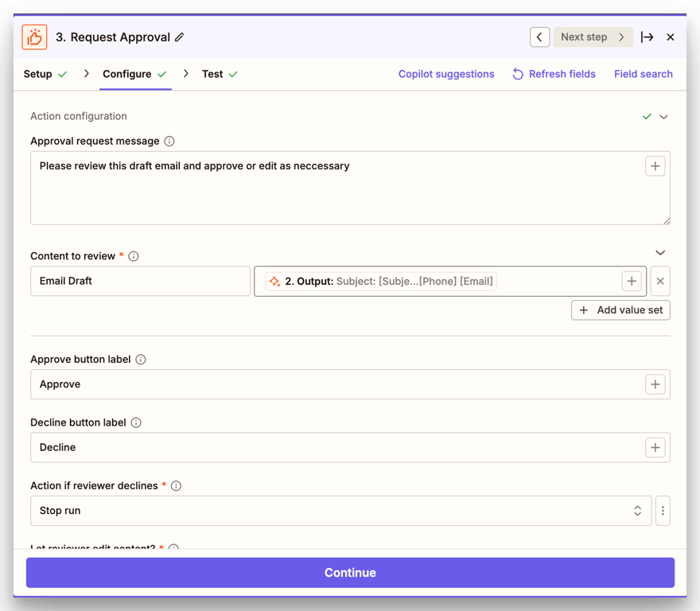Show info for Content to review
The image size is (700, 611).
tap(134, 256)
